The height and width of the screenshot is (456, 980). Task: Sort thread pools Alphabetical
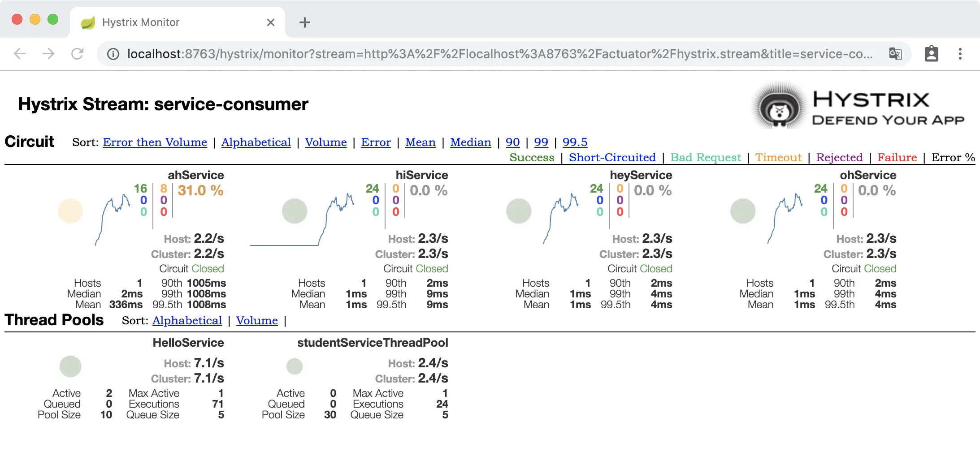(187, 321)
